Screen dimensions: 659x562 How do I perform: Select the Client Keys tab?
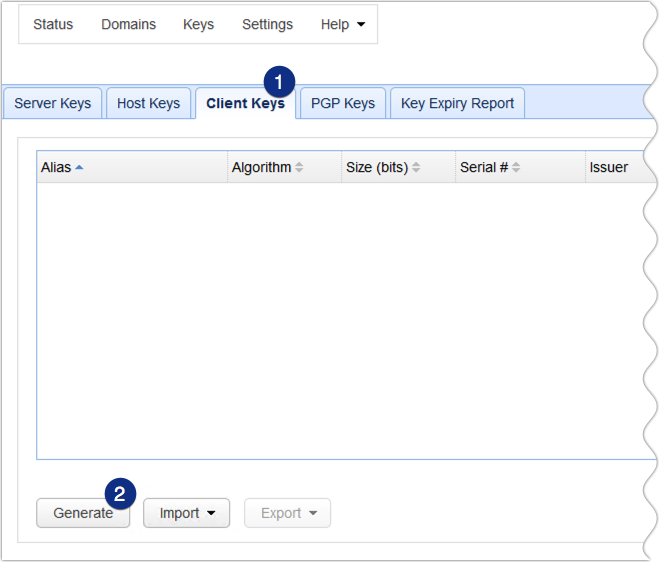click(245, 103)
